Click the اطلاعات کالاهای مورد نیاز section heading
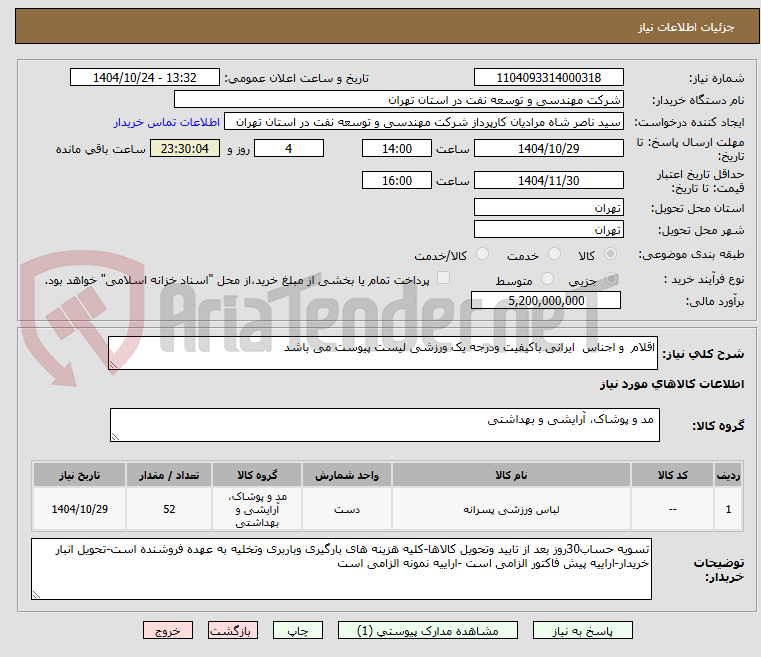Viewport: 761px width, 657px height. (672, 384)
